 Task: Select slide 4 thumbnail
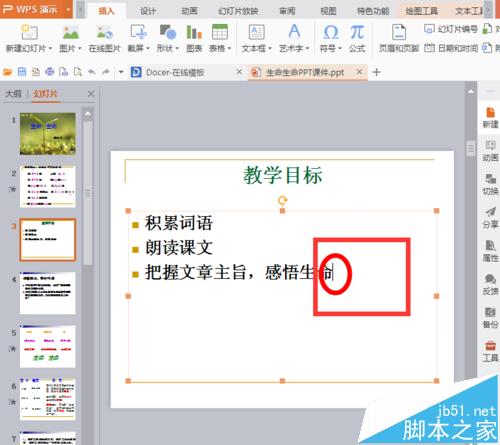[48, 293]
